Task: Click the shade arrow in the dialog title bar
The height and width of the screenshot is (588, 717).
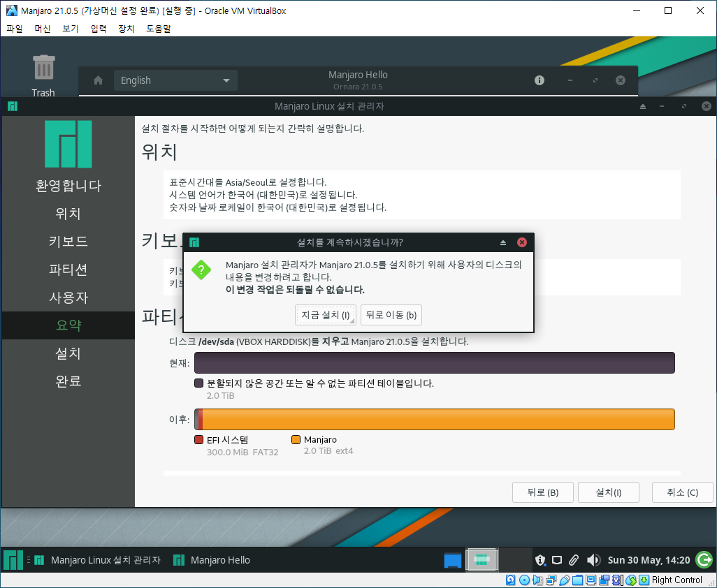Action: (503, 242)
